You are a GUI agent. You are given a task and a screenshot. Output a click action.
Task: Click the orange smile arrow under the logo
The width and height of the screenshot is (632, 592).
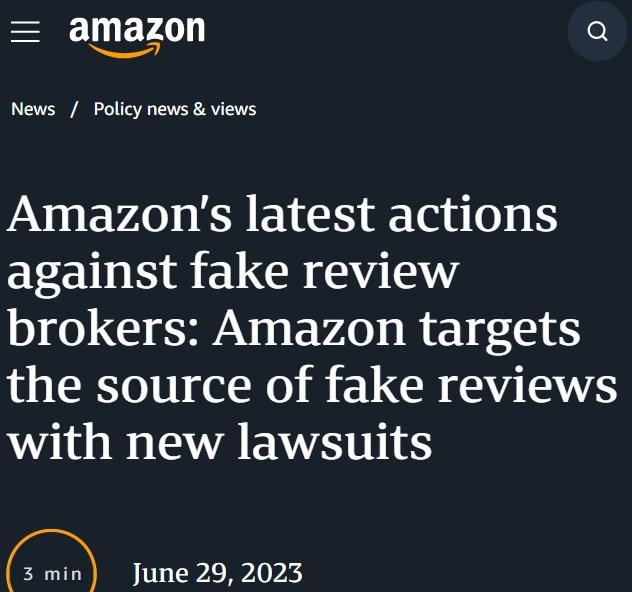(125, 50)
